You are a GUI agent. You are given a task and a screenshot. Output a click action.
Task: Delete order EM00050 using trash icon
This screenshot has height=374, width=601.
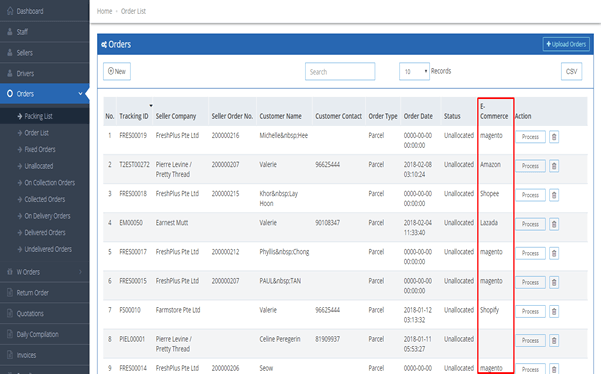click(x=554, y=224)
